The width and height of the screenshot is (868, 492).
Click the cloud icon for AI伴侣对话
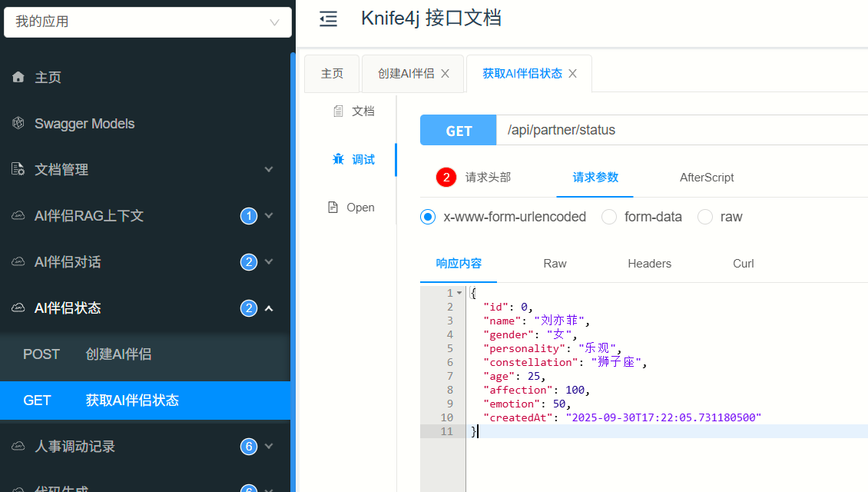tap(18, 261)
